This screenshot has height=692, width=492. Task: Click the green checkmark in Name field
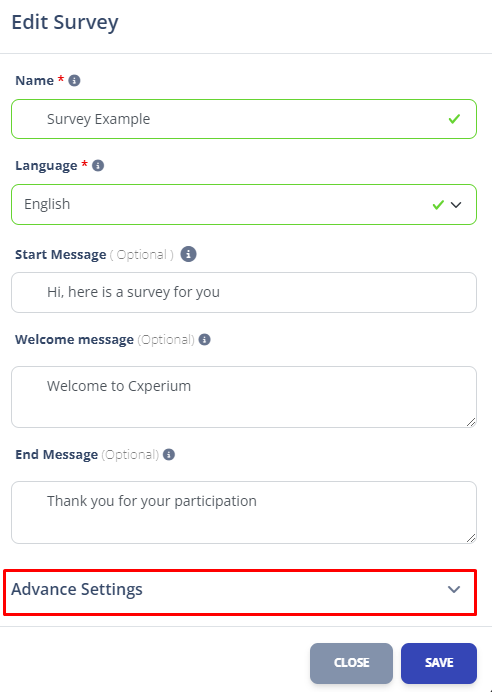point(454,119)
